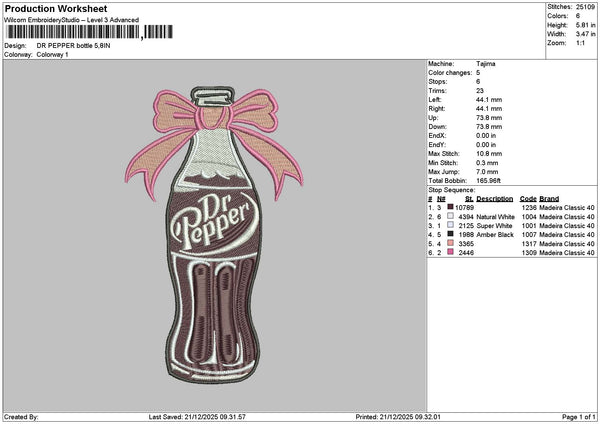Click the Amber Black color swatch
This screenshot has width=600, height=424.
[450, 234]
